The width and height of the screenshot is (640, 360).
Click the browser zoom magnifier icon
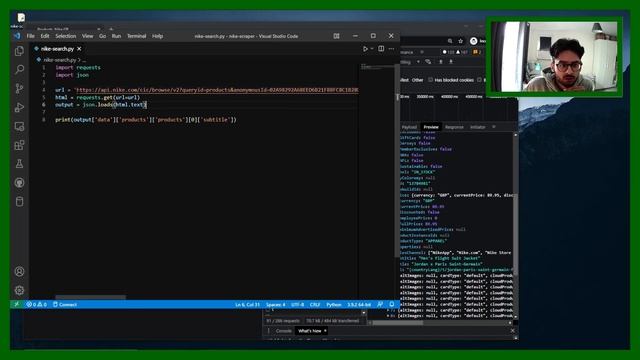[x=450, y=41]
